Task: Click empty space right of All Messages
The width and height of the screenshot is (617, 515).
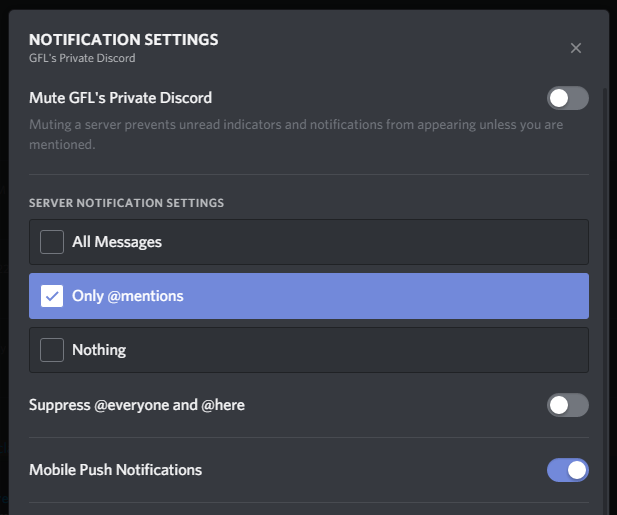Action: pos(400,242)
